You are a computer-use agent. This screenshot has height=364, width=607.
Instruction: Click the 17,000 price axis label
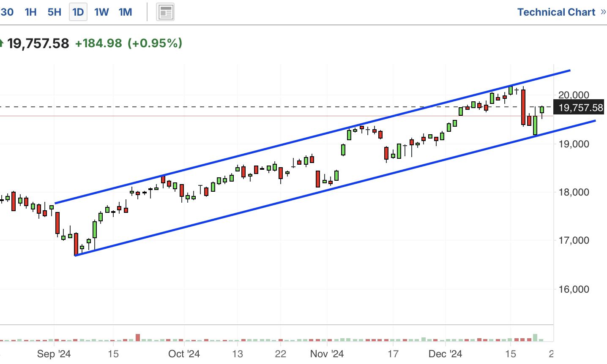click(x=574, y=240)
